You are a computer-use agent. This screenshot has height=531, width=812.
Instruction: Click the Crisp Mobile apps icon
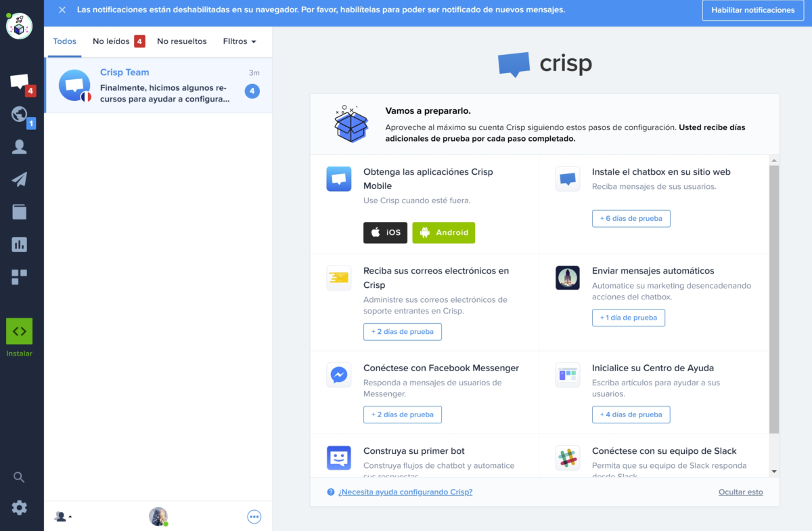tap(339, 179)
